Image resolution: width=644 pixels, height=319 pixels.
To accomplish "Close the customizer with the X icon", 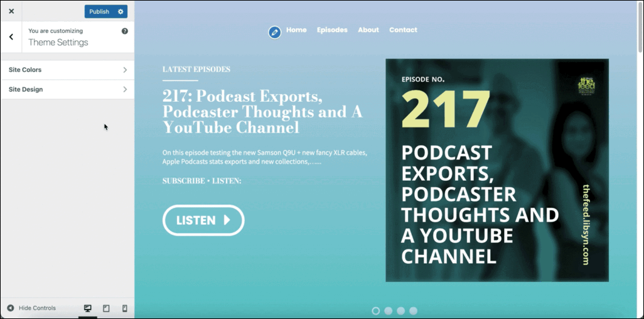I will coord(11,11).
